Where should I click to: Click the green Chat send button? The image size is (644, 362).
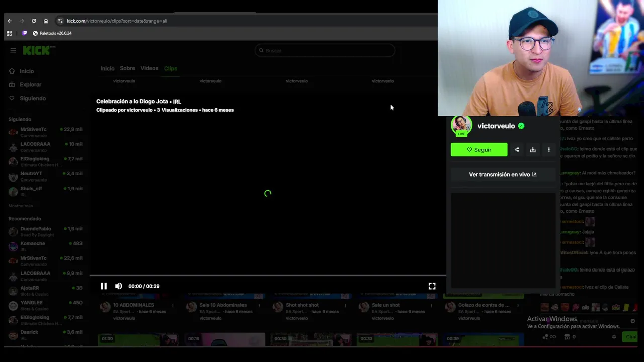tap(631, 337)
